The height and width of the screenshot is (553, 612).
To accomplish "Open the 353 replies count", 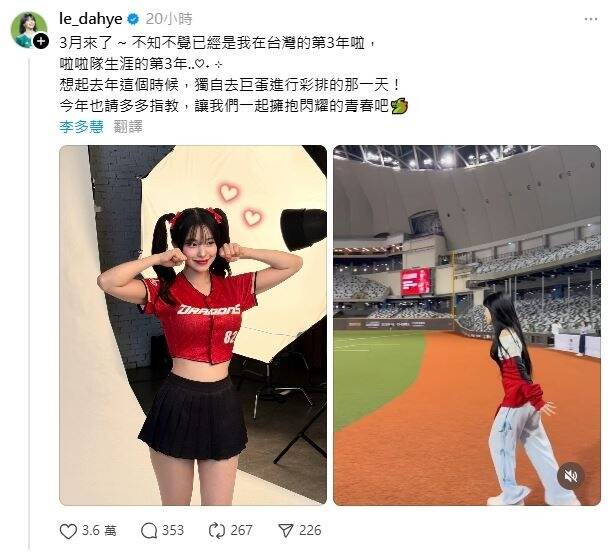I will click(173, 531).
